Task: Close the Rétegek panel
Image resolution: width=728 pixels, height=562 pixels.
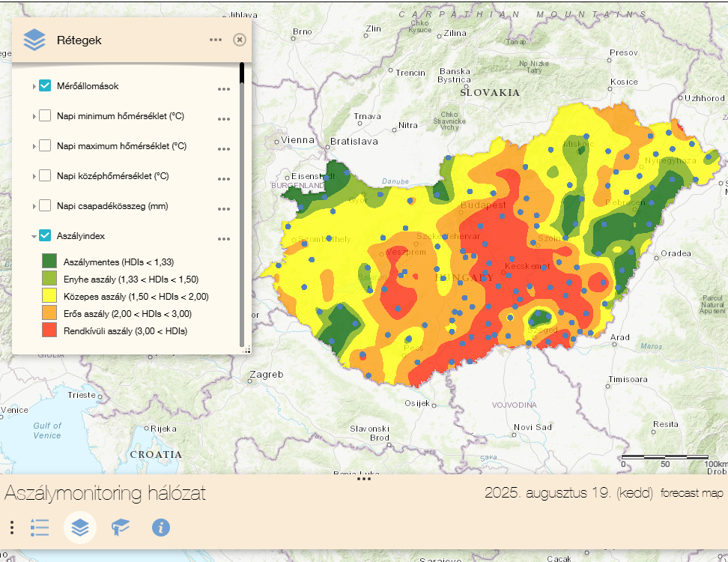Action: click(239, 40)
